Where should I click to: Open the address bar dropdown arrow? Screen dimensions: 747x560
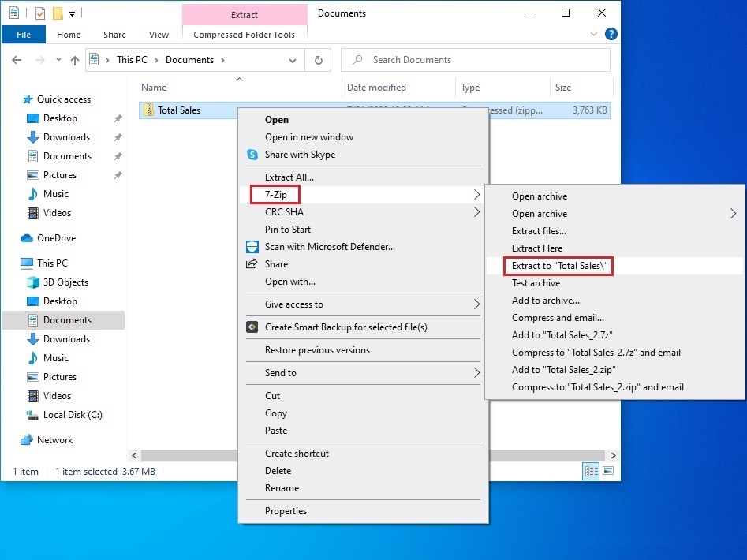click(x=292, y=59)
